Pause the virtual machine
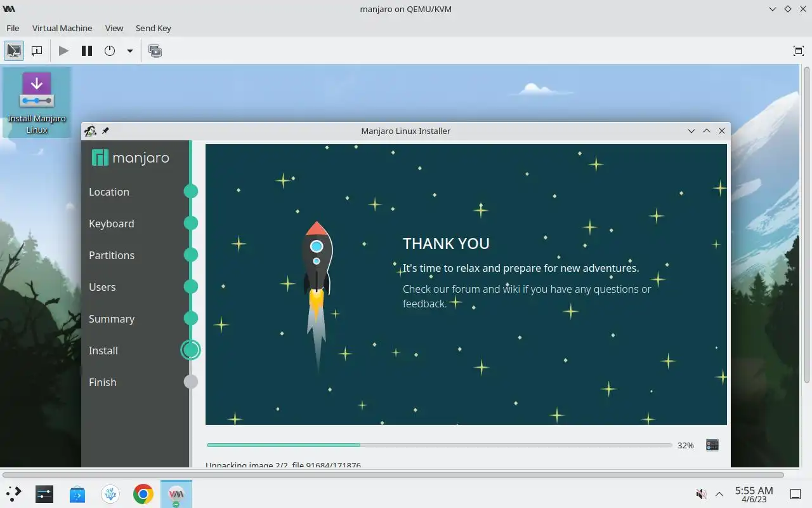812x508 pixels. click(x=87, y=51)
